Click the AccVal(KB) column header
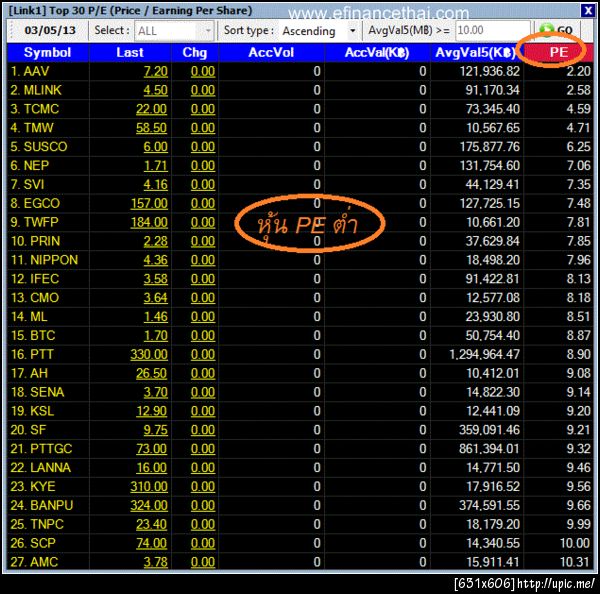This screenshot has width=600, height=594. click(x=377, y=52)
